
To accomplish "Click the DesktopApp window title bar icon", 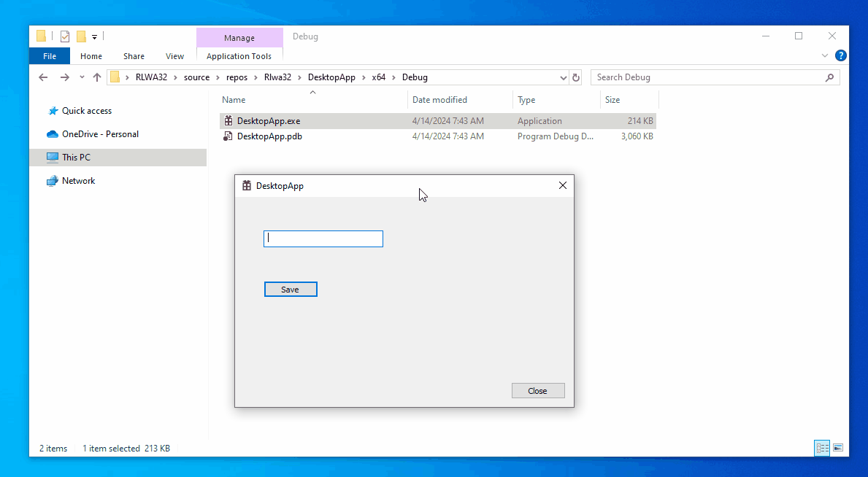I will click(245, 185).
